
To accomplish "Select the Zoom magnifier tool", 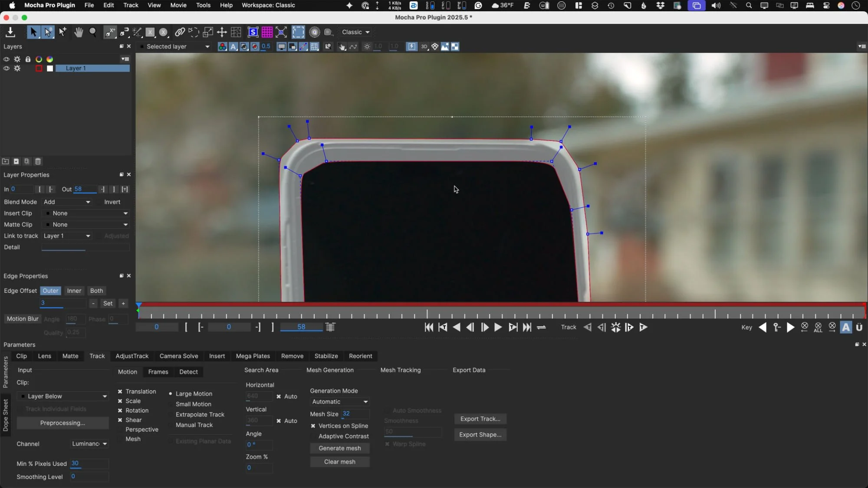I will pyautogui.click(x=93, y=32).
